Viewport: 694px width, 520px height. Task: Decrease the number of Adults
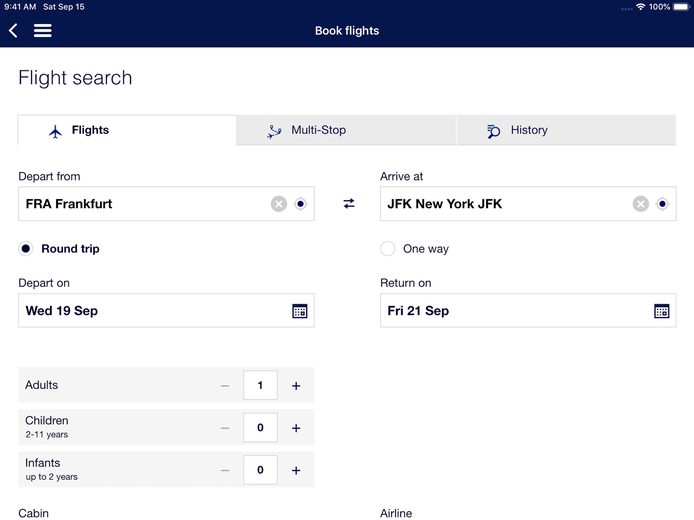(x=225, y=386)
